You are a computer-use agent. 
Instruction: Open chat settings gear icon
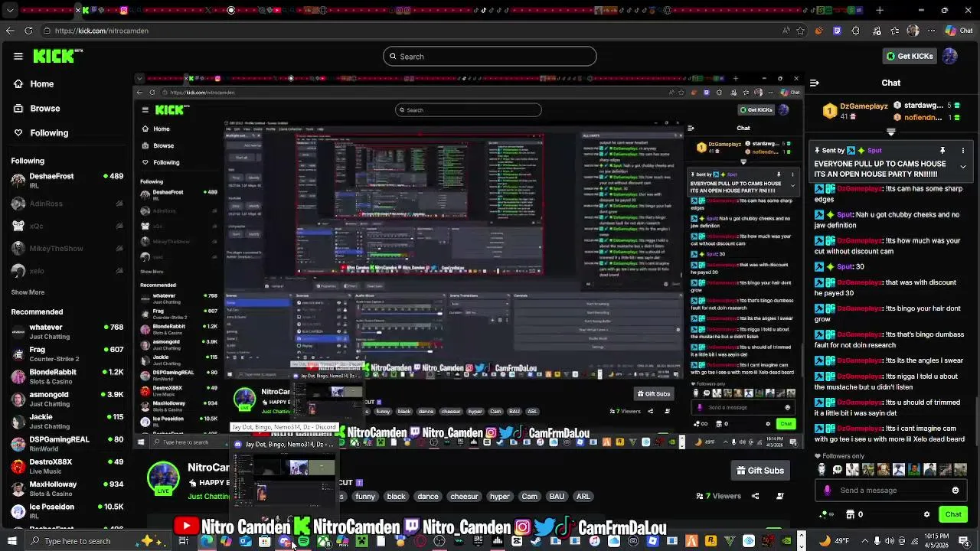pyautogui.click(x=926, y=514)
